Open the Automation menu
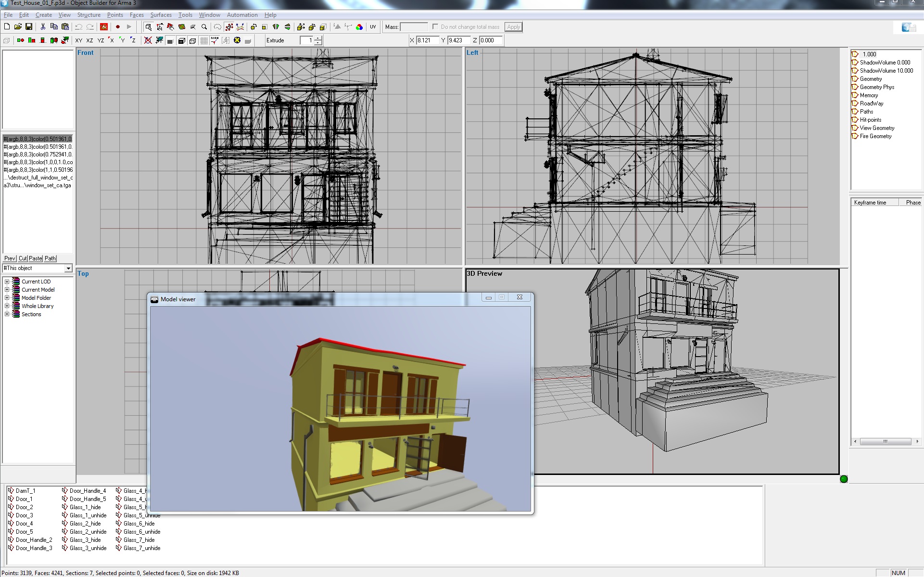Image resolution: width=924 pixels, height=577 pixels. coord(242,15)
